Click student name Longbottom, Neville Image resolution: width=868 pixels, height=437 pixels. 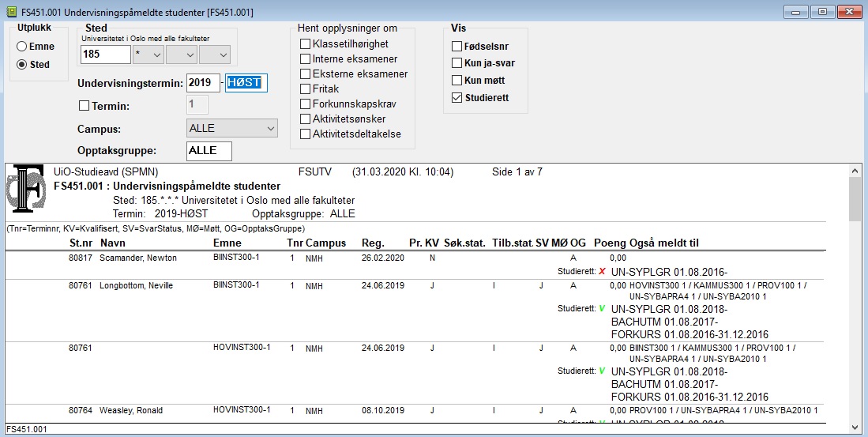pos(136,286)
